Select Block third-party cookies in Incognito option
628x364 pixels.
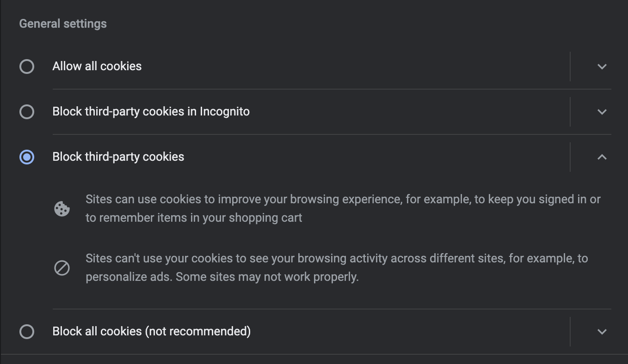[x=26, y=112]
